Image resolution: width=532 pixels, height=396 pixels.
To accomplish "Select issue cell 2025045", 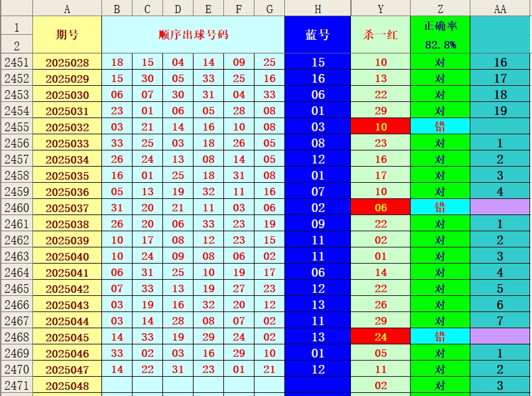I will tap(67, 337).
